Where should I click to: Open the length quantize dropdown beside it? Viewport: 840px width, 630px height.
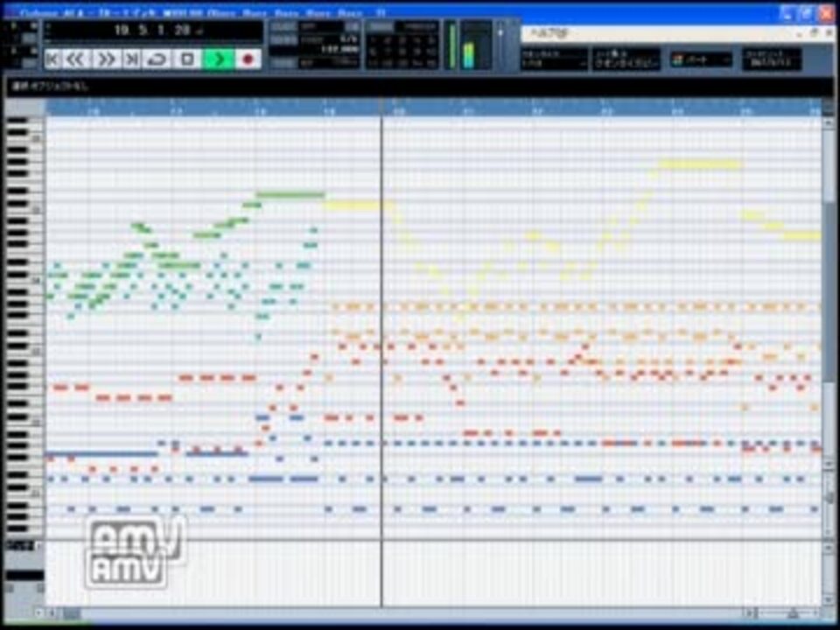click(x=626, y=59)
